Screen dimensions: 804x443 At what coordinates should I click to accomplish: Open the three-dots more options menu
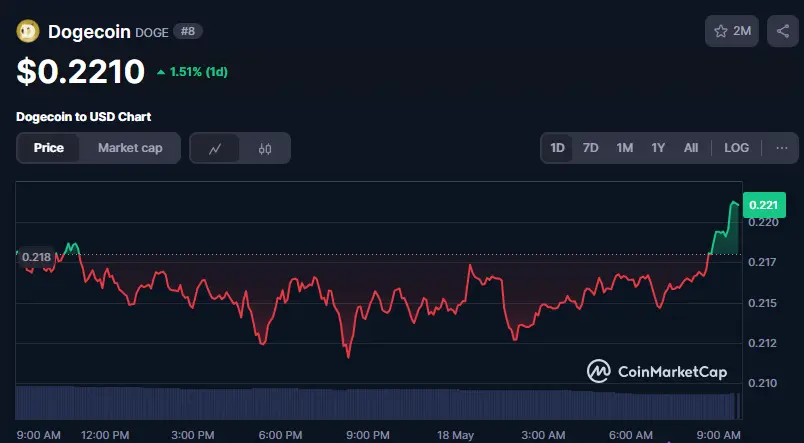(781, 148)
